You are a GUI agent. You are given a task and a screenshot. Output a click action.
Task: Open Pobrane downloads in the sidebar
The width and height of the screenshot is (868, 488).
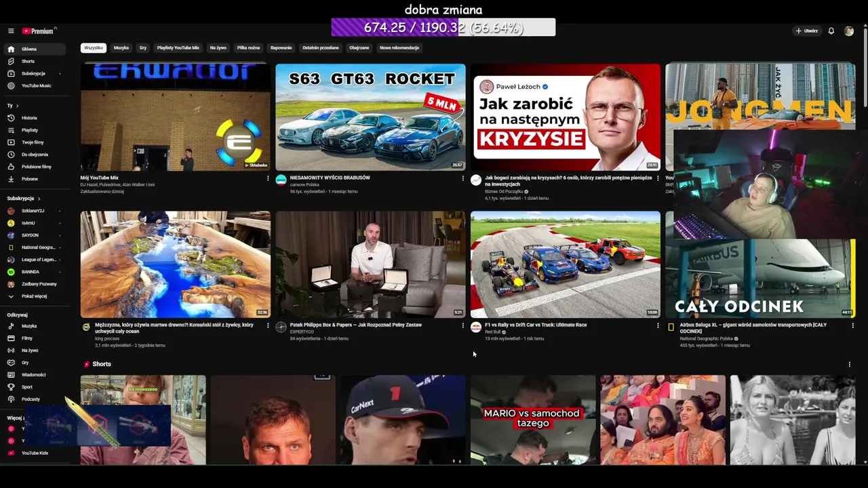(33, 179)
